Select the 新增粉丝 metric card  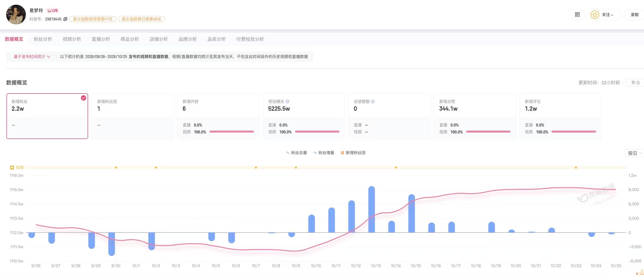[47, 116]
